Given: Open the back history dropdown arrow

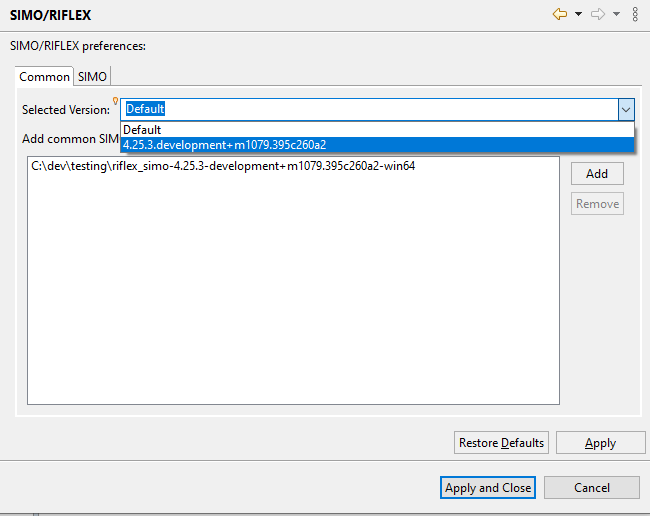Looking at the screenshot, I should tap(578, 14).
